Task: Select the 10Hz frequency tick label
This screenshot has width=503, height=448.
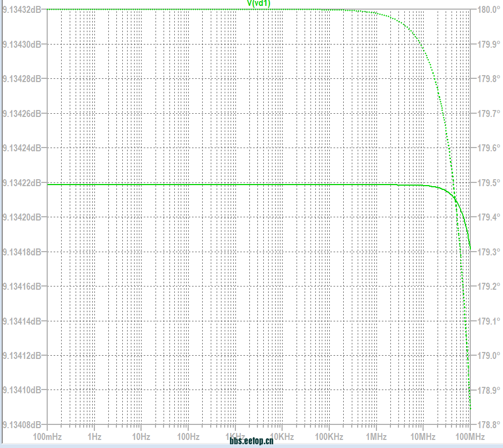Action: (x=141, y=437)
